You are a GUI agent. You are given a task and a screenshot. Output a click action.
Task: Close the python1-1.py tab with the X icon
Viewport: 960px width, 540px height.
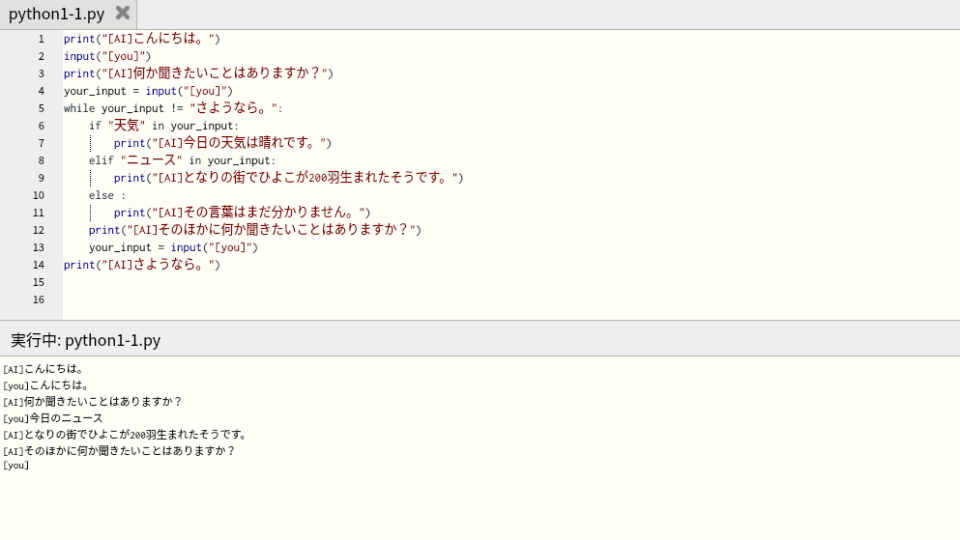pos(122,12)
